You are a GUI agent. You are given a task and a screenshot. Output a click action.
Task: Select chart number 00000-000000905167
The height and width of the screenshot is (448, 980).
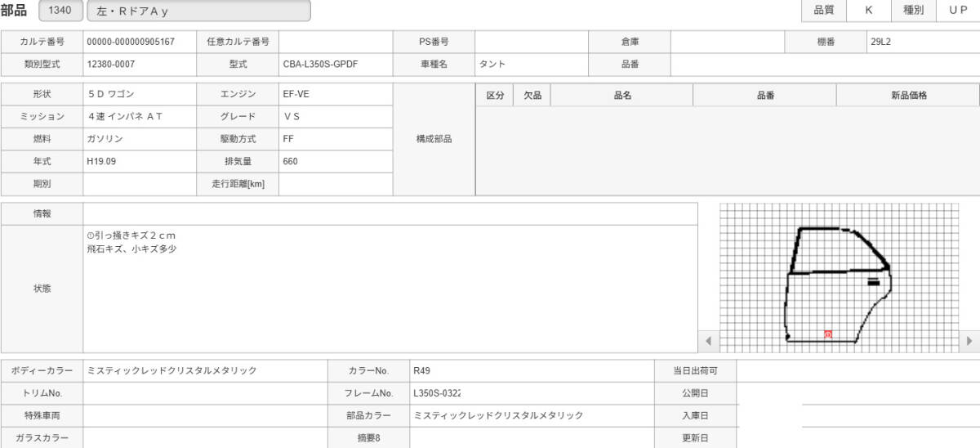[x=131, y=42]
